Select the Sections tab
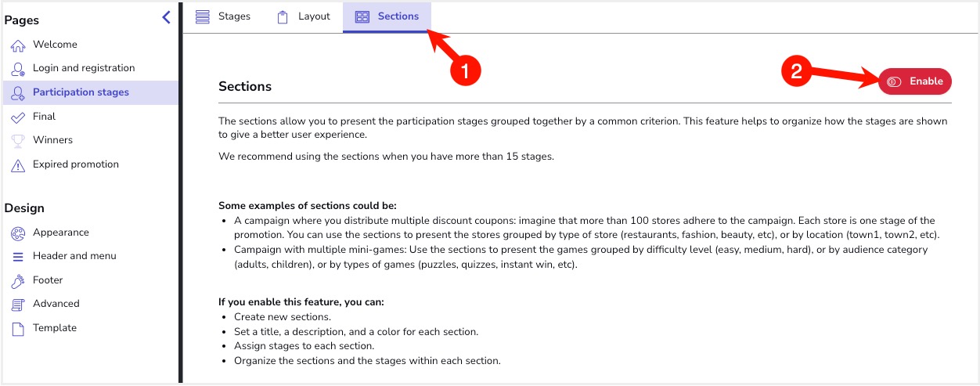Viewport: 980px width, 386px height. 387,16
